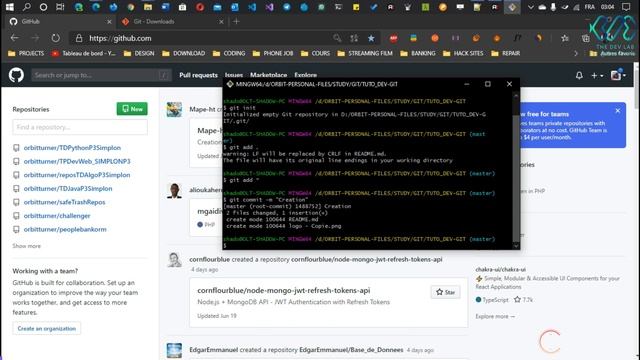Open the GitHub create-new plus menu
The width and height of the screenshot is (640, 360).
pyautogui.click(x=598, y=76)
